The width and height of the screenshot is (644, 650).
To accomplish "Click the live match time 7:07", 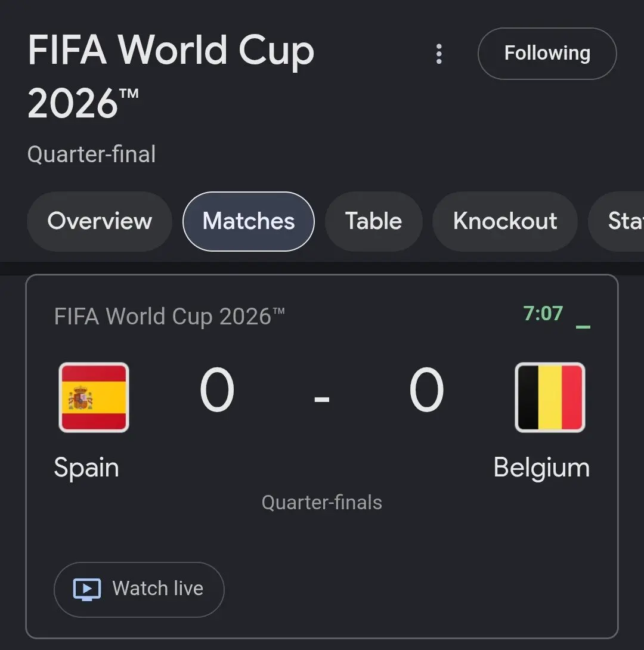I will pyautogui.click(x=543, y=314).
